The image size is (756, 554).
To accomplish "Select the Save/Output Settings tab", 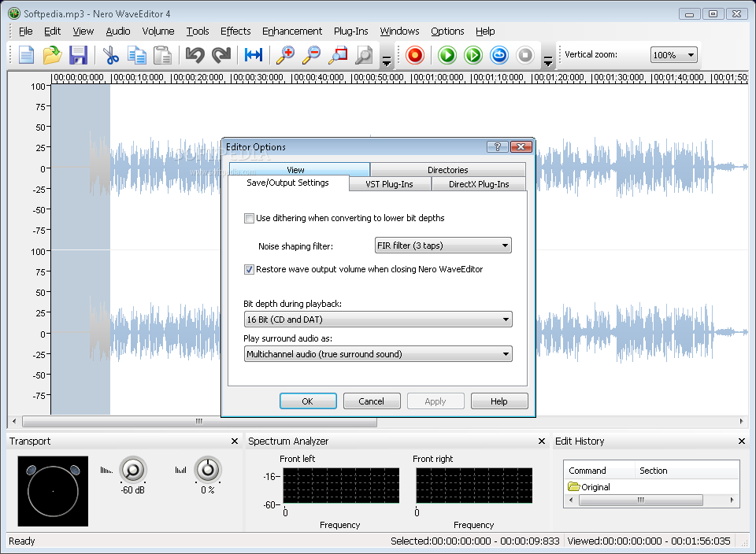I will pyautogui.click(x=288, y=183).
